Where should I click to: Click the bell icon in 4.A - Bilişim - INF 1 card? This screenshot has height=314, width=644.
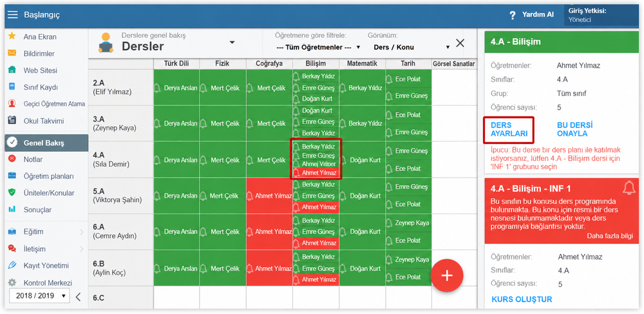click(629, 188)
